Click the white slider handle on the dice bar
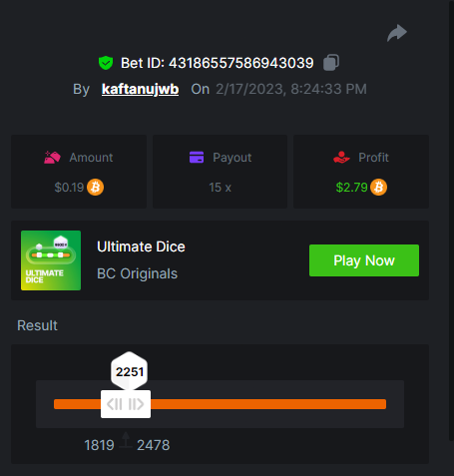Image resolution: width=454 pixels, height=476 pixels. click(x=126, y=404)
